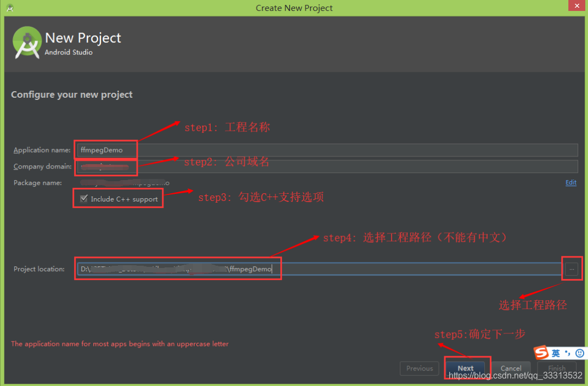The image size is (588, 386).
Task: Click the 'Project location:' label
Action: (x=39, y=269)
